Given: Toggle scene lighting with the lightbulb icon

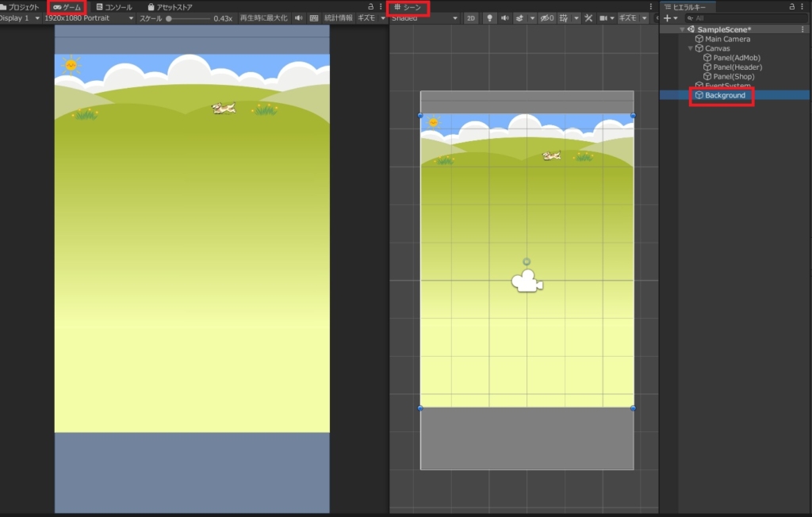Looking at the screenshot, I should click(x=489, y=17).
